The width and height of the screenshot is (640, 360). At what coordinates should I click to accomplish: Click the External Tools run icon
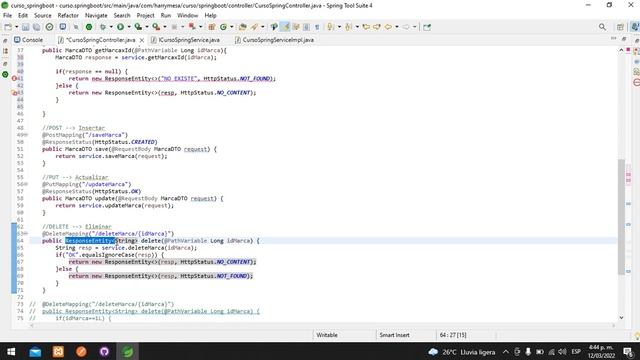click(156, 27)
